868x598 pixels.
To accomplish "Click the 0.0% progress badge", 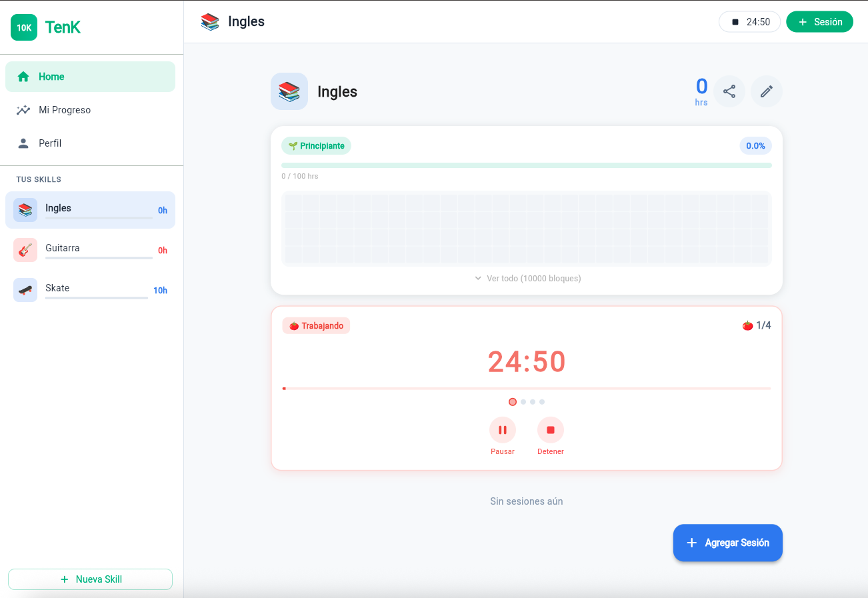I will (755, 145).
